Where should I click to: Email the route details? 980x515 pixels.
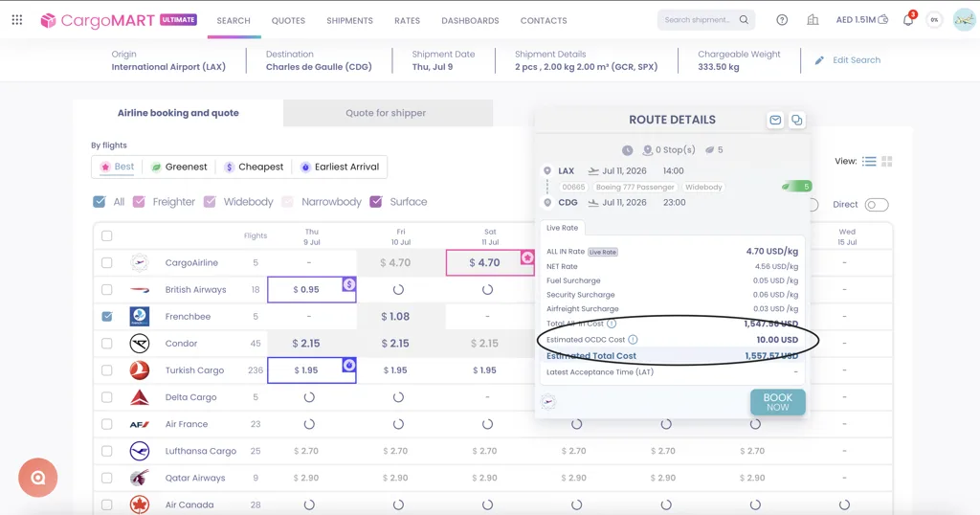point(775,120)
